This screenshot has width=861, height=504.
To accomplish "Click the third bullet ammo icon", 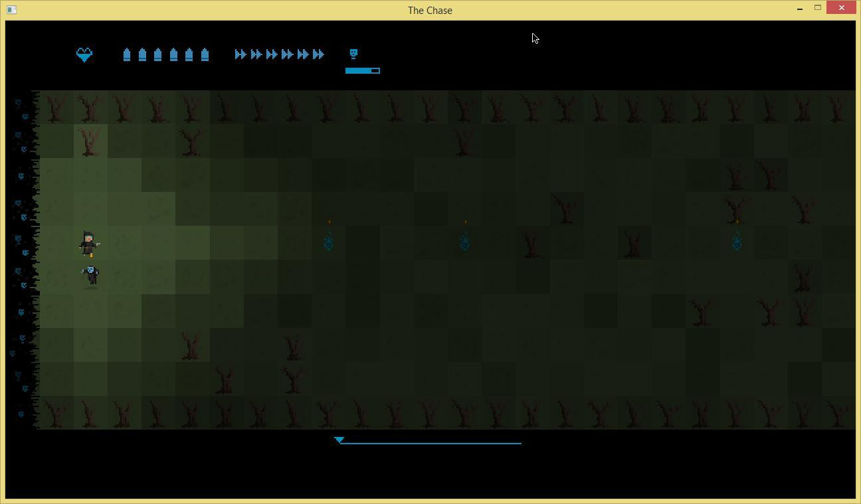I will coord(157,54).
